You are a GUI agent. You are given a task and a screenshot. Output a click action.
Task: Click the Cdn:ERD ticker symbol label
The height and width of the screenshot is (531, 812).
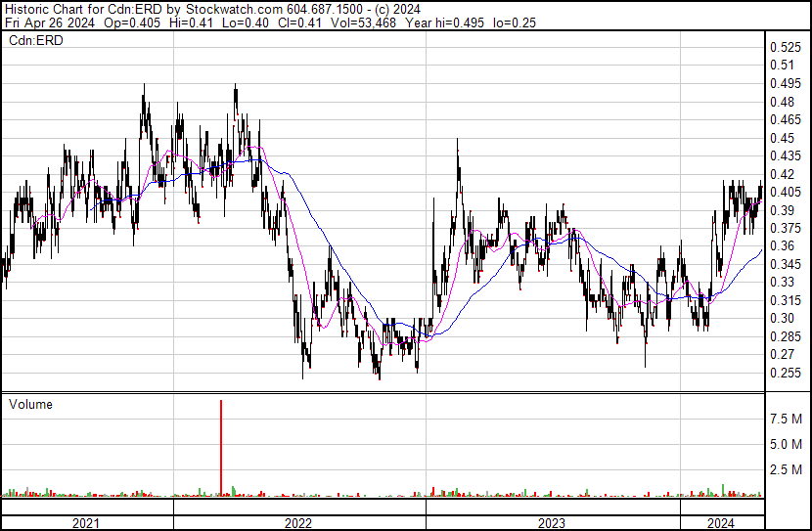coord(29,40)
